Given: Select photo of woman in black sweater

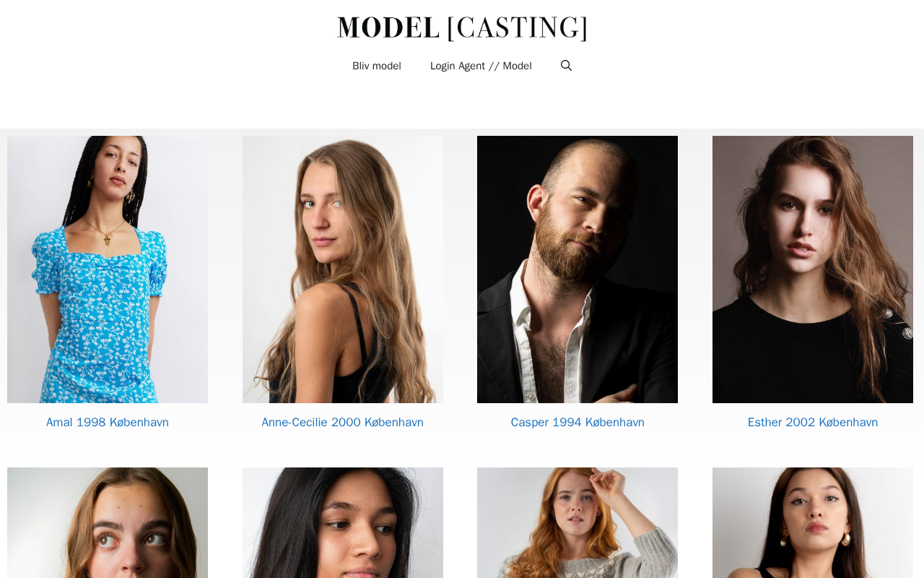Looking at the screenshot, I should (813, 269).
